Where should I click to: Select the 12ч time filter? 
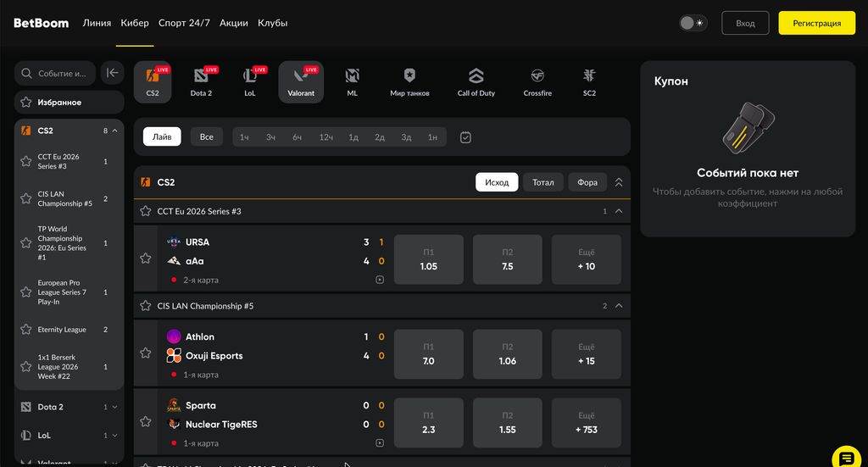[326, 137]
